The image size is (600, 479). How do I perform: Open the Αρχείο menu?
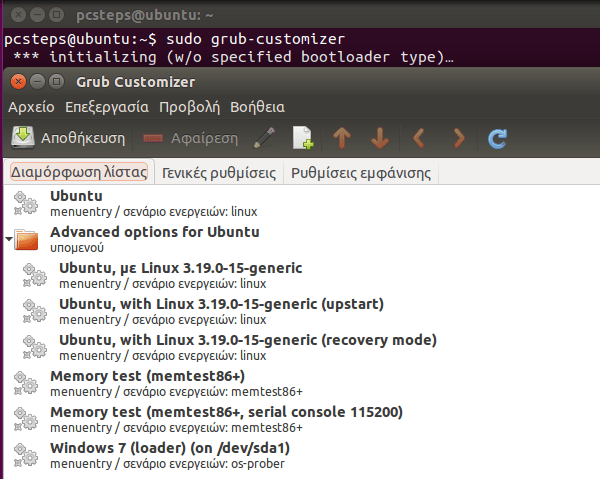(x=31, y=107)
